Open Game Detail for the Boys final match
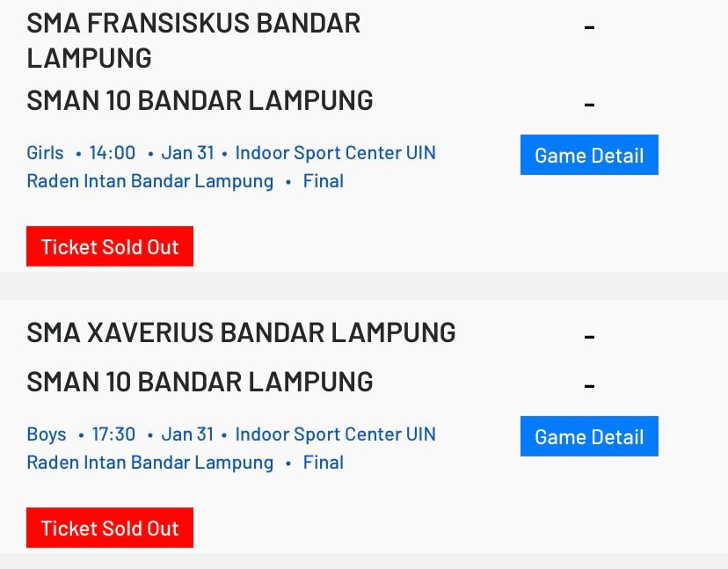 pyautogui.click(x=589, y=436)
